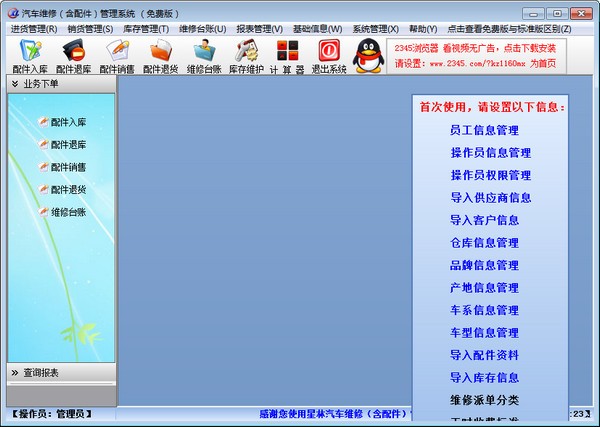Viewport: 600px width, 427px height.
Task: Click 车系信息管理 link
Action: 484,310
